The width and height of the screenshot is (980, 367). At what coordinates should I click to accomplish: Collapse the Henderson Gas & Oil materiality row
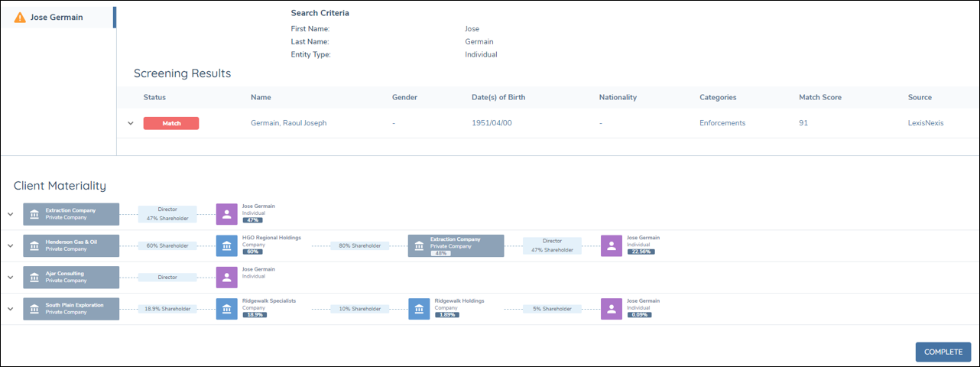[x=10, y=245]
